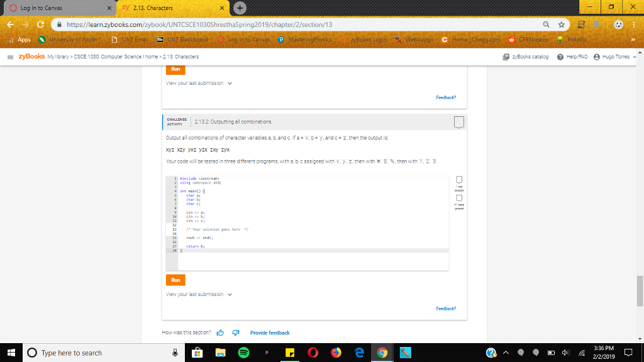This screenshot has width=644, height=362.
Task: Open the zyBooks hamburger menu
Action: (x=10, y=57)
